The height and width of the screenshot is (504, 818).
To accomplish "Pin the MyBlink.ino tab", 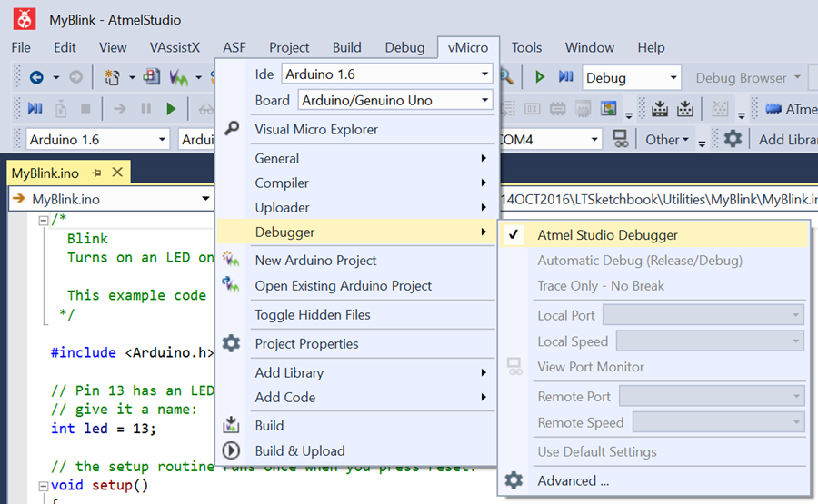I will pos(96,173).
